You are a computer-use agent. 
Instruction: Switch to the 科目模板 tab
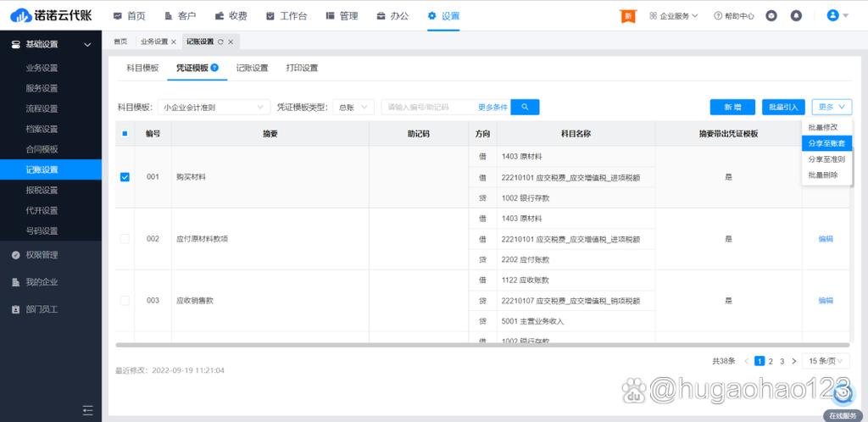coord(142,68)
